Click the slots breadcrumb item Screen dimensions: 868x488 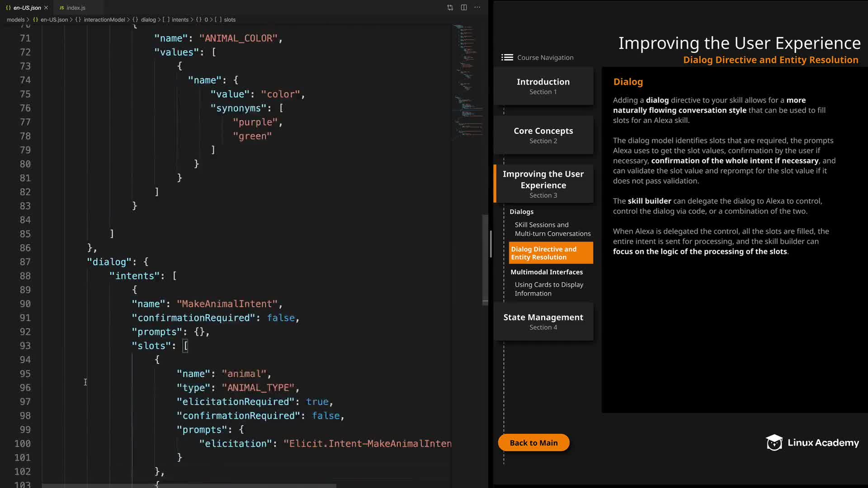coord(230,20)
